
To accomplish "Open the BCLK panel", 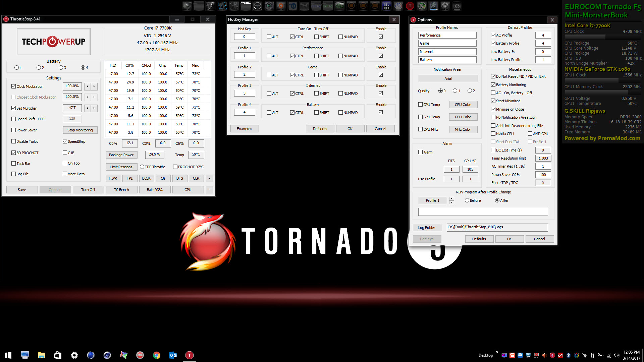I will (146, 178).
